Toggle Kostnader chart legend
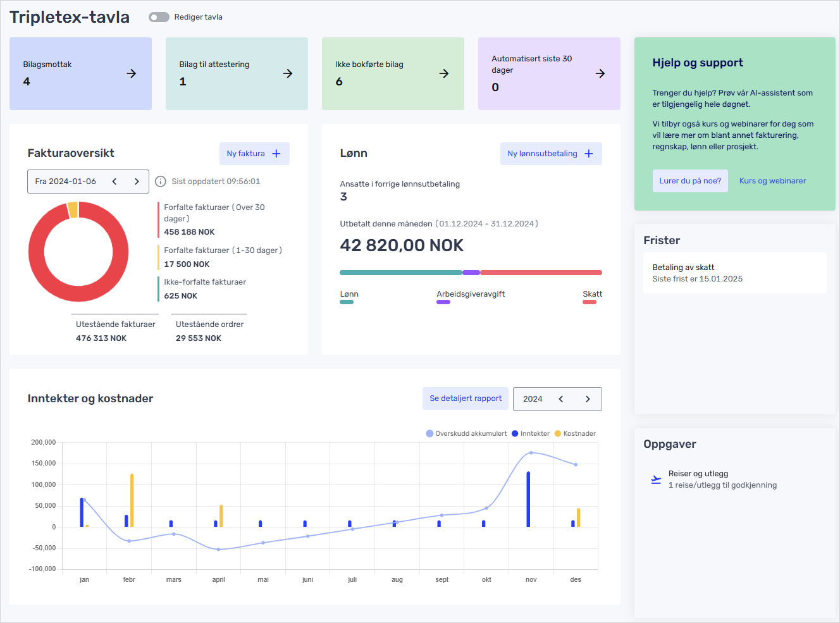The height and width of the screenshot is (623, 840). (x=575, y=434)
